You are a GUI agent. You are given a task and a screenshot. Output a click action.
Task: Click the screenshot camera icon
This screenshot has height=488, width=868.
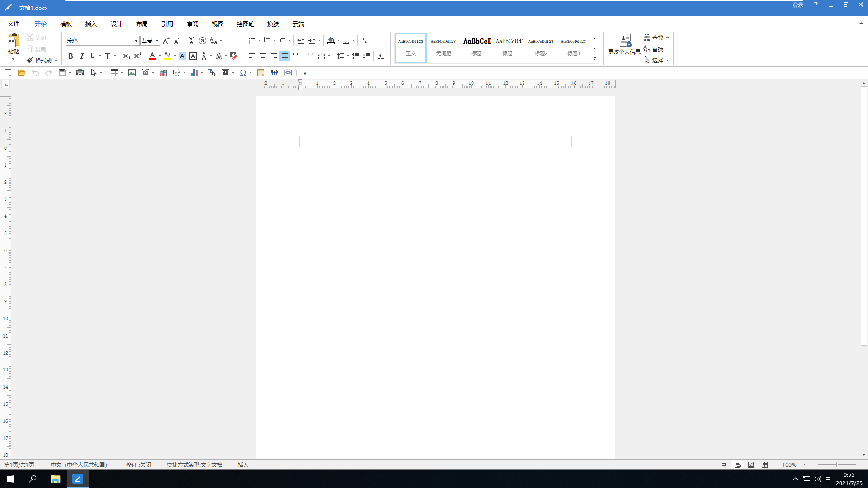pyautogui.click(x=146, y=73)
